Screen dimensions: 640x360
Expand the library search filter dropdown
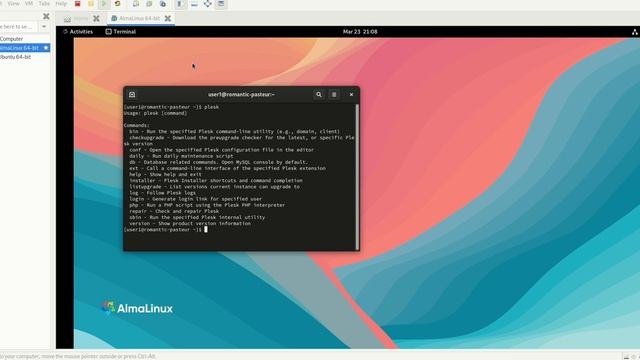click(x=44, y=27)
